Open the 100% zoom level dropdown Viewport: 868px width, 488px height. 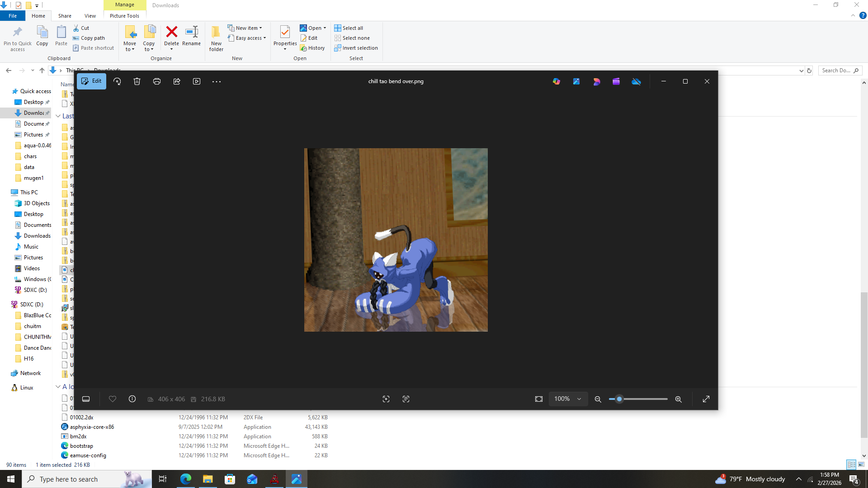click(x=568, y=399)
